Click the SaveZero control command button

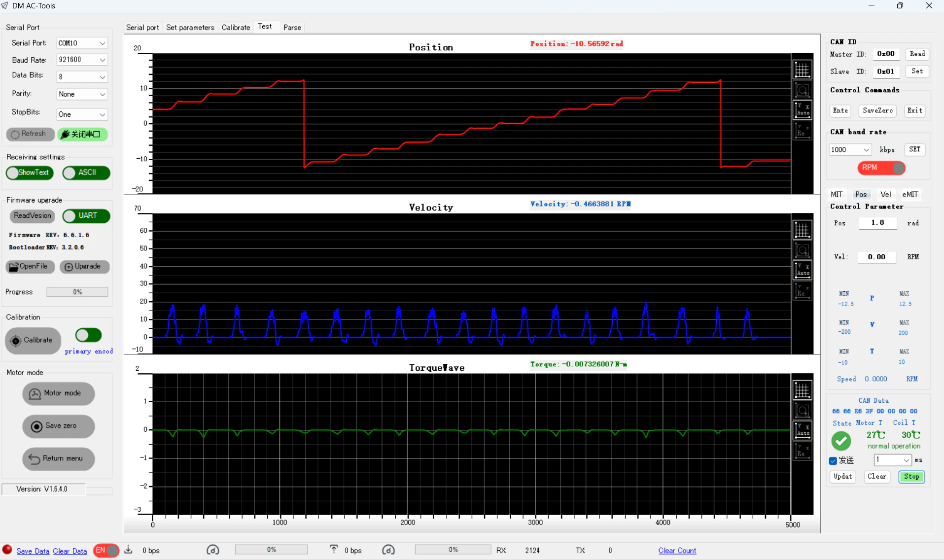877,110
